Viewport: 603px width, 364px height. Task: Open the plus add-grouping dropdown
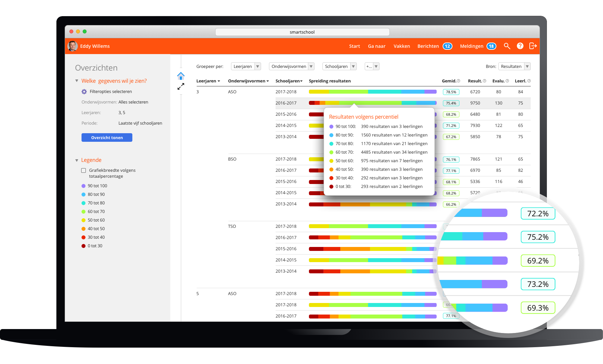coord(372,66)
